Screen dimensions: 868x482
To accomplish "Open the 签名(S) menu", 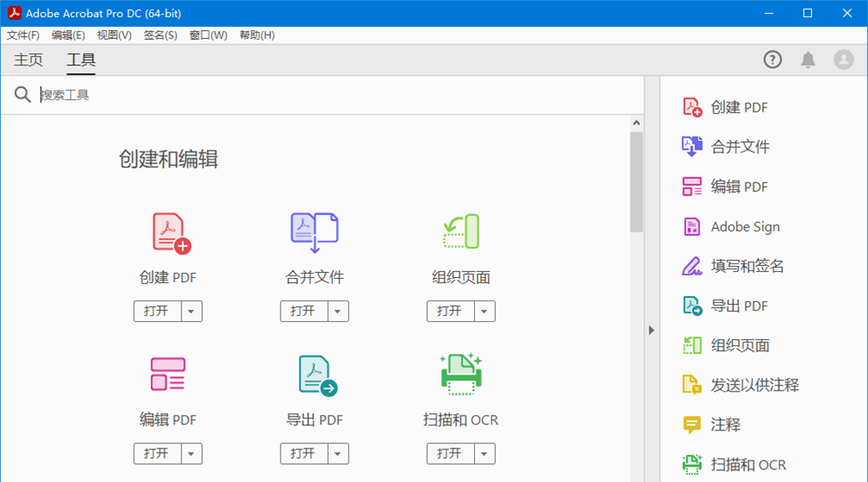I will pos(161,35).
